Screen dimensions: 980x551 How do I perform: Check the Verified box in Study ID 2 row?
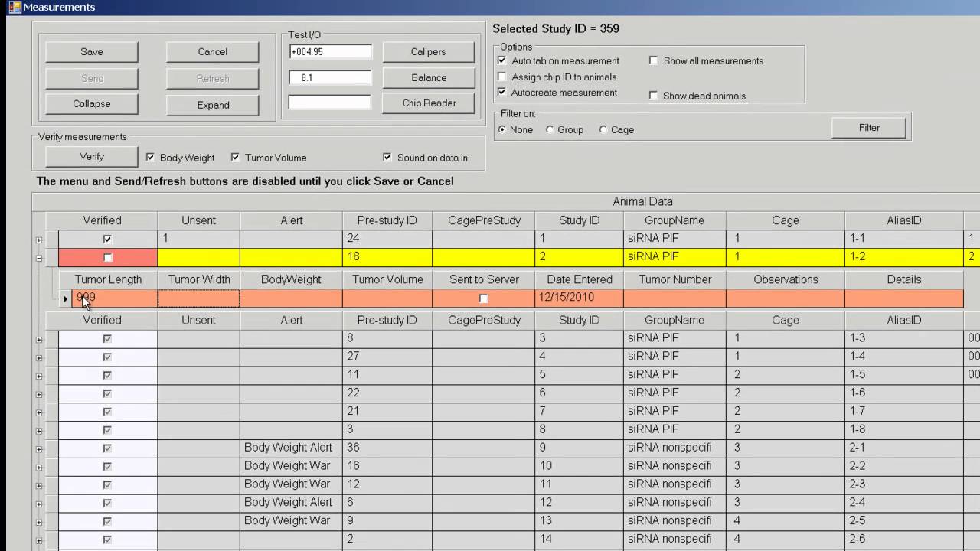pos(107,258)
